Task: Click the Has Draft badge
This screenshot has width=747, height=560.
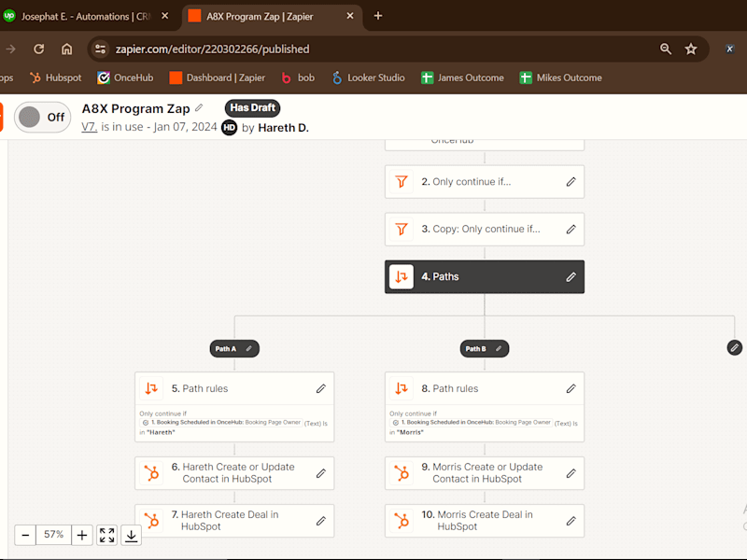Action: click(x=252, y=108)
